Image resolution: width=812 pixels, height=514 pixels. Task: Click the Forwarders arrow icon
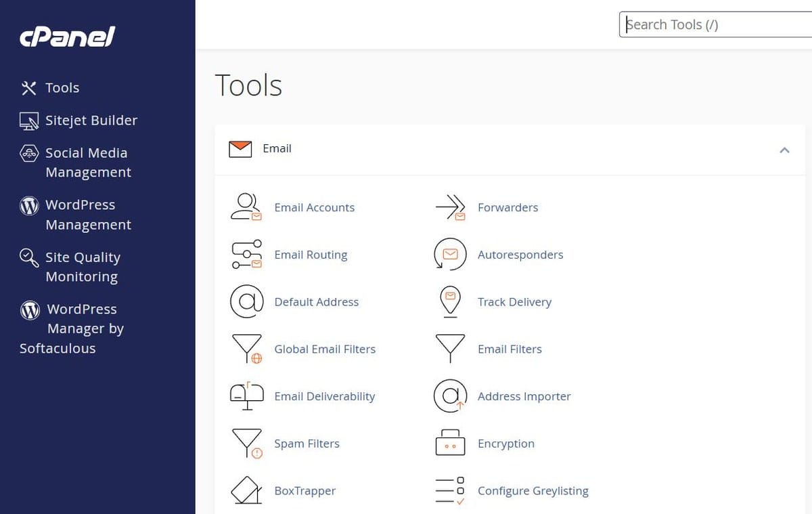451,207
